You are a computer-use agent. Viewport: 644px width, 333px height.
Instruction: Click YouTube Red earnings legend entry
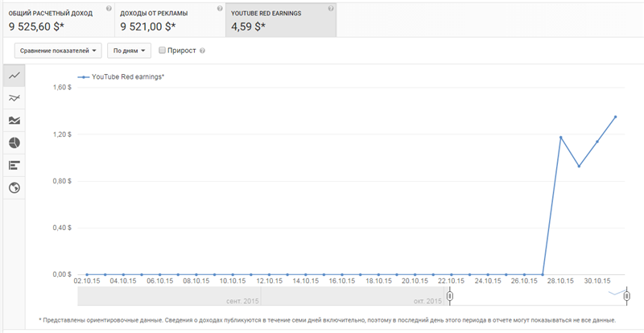coord(121,76)
